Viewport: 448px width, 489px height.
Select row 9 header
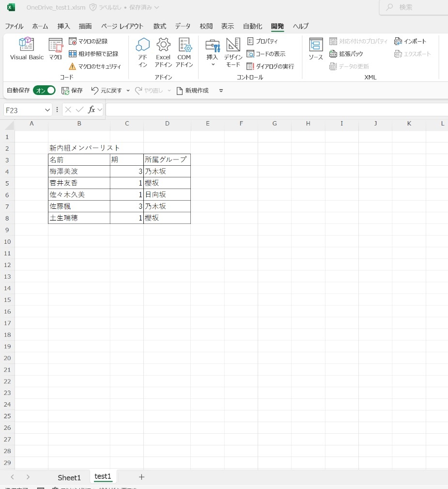(x=7, y=230)
